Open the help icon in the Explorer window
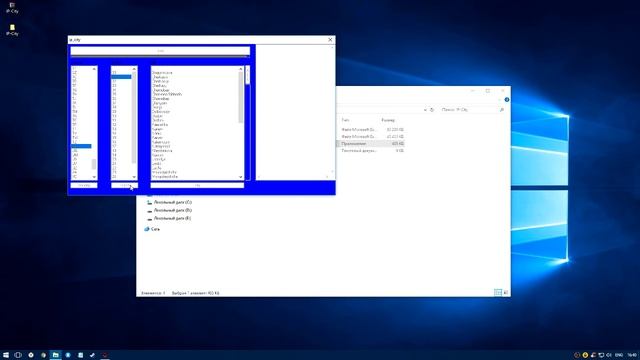The height and width of the screenshot is (360, 640). click(x=507, y=100)
